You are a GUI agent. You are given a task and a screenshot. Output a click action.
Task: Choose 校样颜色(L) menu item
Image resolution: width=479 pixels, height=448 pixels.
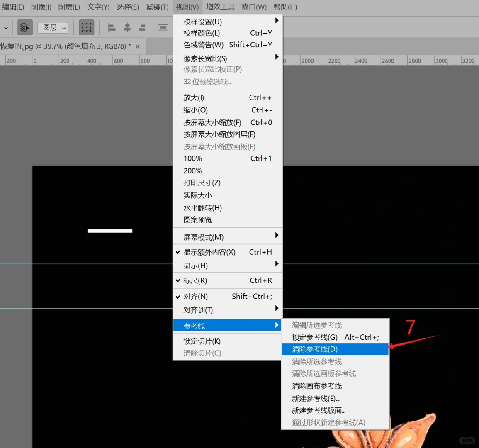(x=228, y=33)
